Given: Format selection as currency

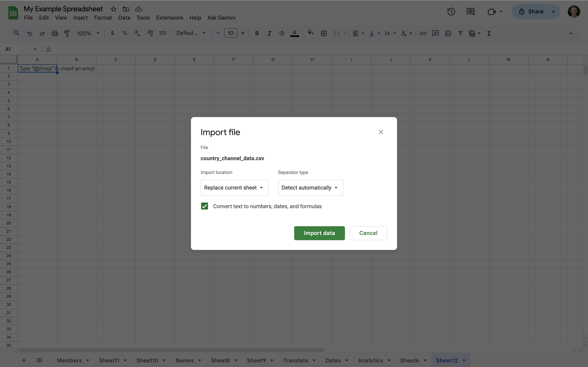Looking at the screenshot, I should click(x=112, y=33).
